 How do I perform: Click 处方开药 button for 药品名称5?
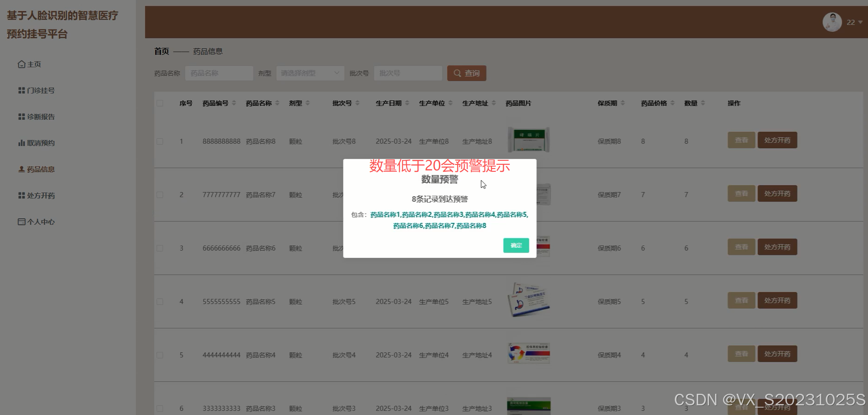[777, 300]
